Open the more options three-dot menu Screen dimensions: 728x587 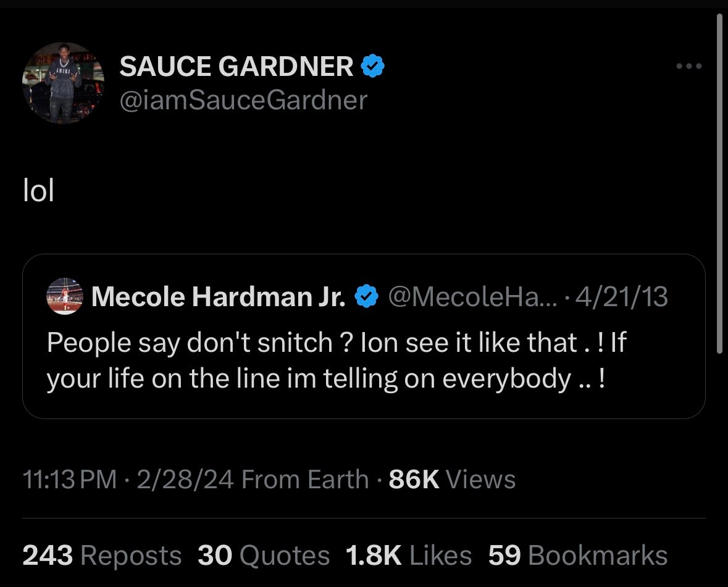tap(688, 67)
